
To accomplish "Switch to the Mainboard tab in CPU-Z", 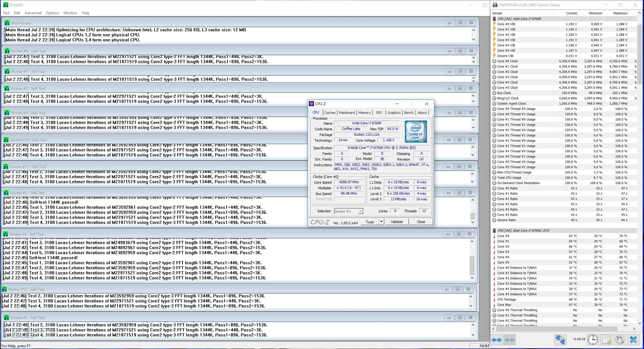I will (347, 113).
